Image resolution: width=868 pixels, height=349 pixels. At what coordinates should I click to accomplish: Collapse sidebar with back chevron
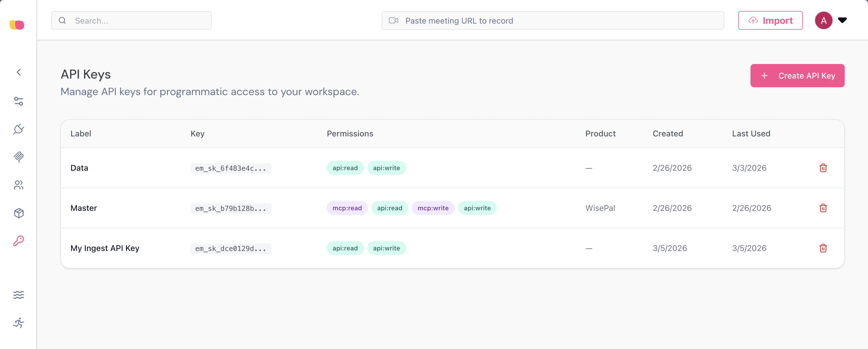pos(19,72)
